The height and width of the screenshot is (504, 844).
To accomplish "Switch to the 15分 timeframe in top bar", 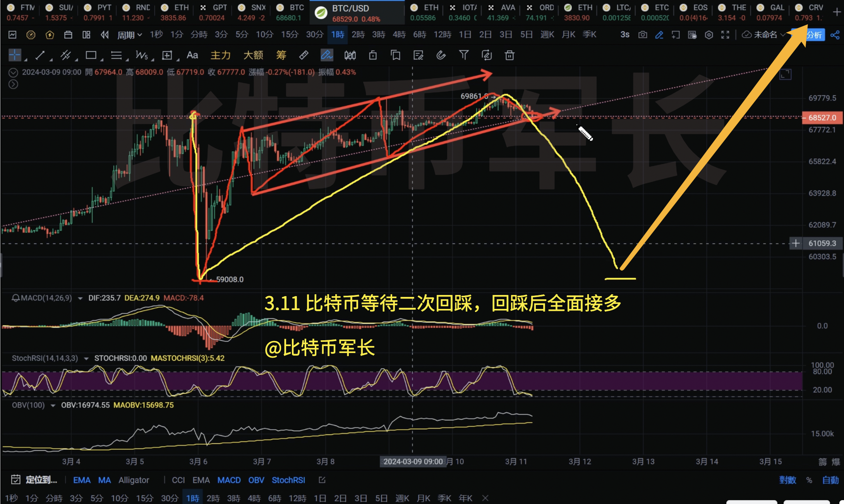I will coord(290,35).
